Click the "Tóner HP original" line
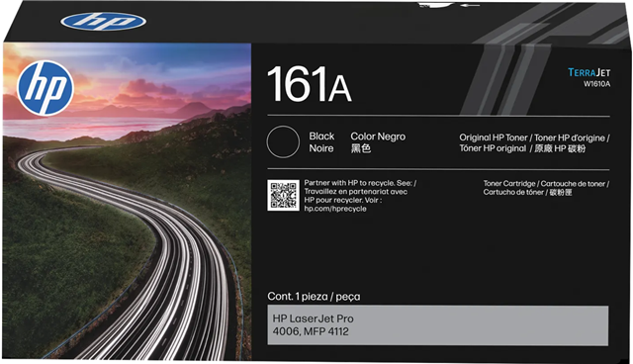Viewport: 633px width, 364px height. pyautogui.click(x=523, y=148)
